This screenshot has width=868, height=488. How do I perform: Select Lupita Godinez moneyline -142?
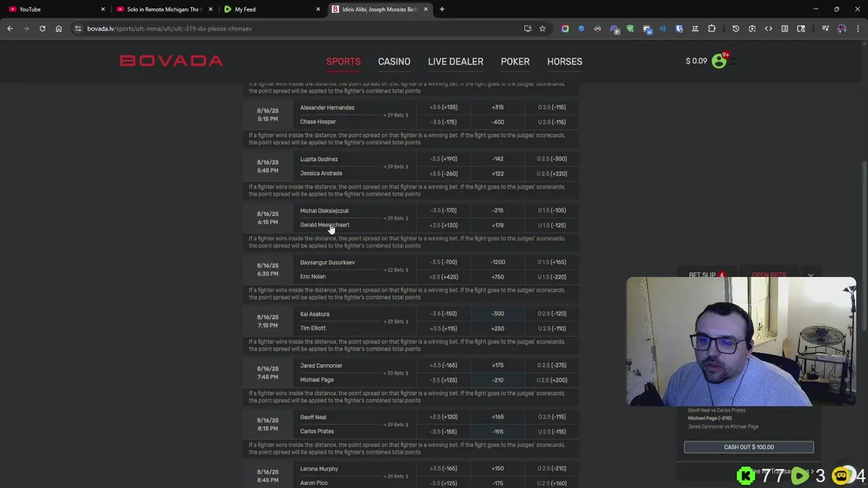click(x=498, y=159)
